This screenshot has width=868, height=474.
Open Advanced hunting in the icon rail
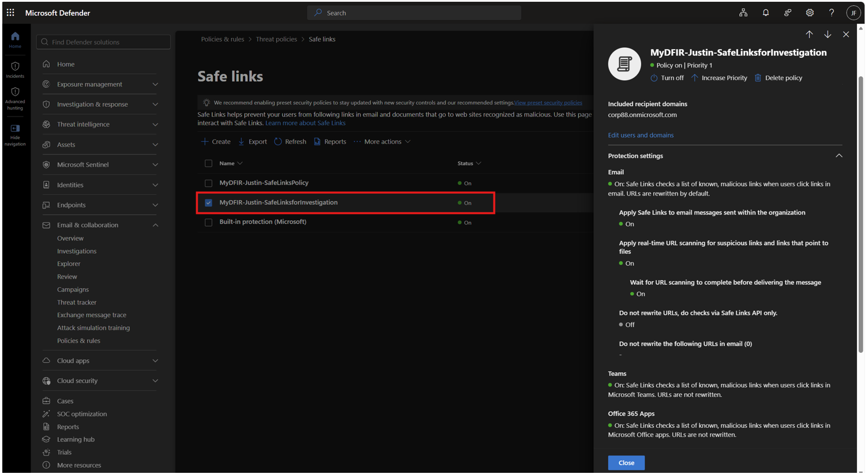[x=15, y=99]
